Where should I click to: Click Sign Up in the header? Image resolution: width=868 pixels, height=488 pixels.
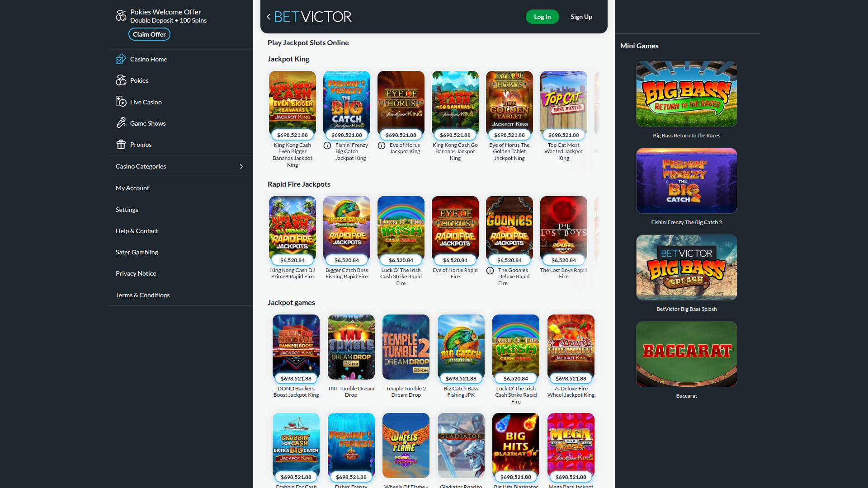click(581, 16)
